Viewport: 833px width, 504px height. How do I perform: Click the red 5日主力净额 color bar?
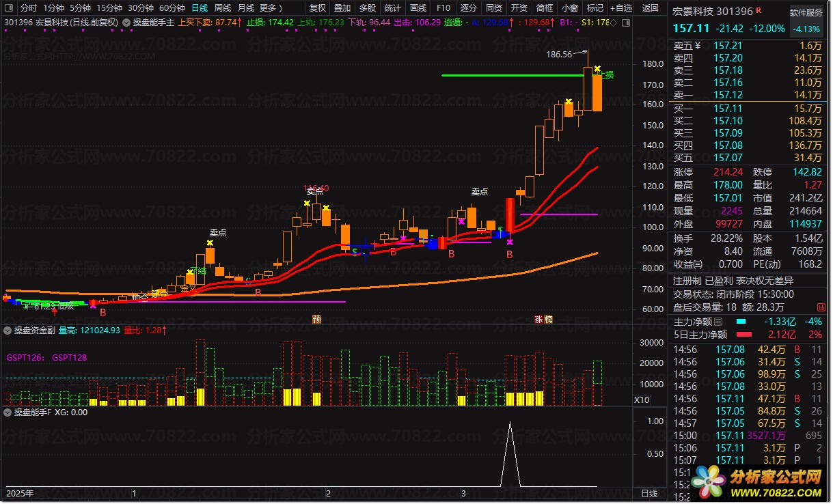(x=746, y=335)
